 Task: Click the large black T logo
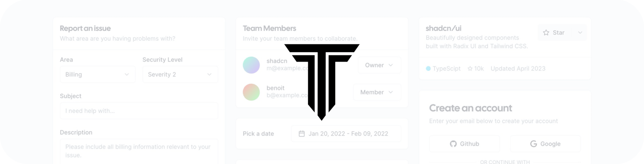pyautogui.click(x=322, y=82)
